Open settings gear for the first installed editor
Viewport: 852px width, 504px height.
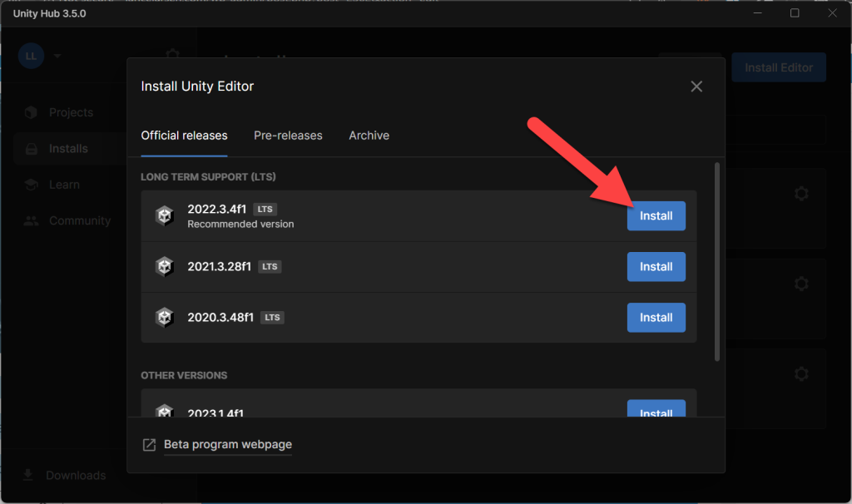[x=801, y=194]
